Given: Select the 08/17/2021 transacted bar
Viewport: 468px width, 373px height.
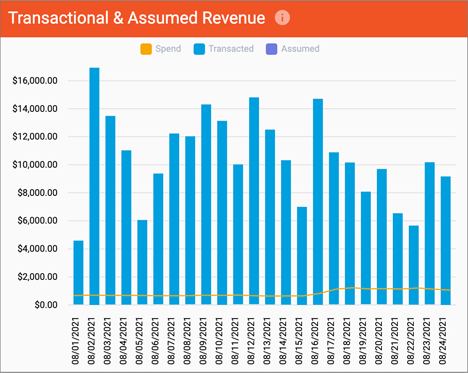Looking at the screenshot, I should pos(334,228).
